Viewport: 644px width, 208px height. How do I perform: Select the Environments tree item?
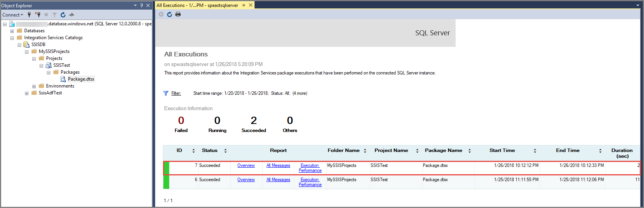tap(60, 86)
